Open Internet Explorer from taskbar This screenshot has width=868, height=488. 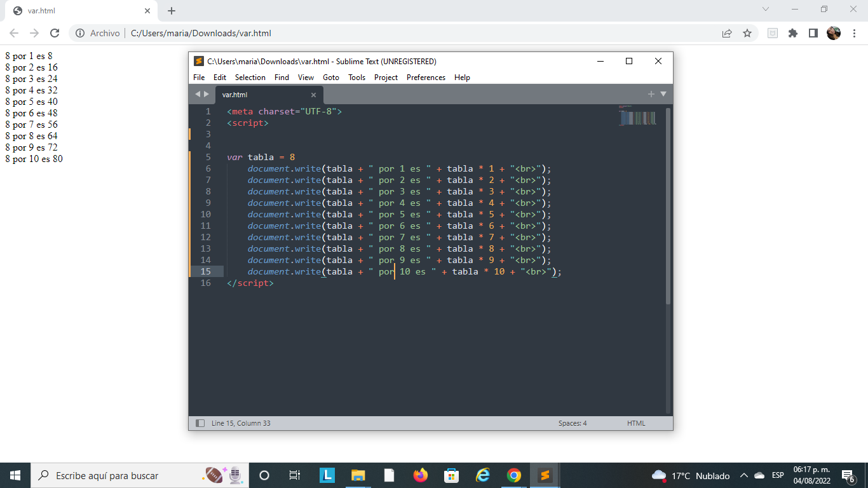(482, 475)
